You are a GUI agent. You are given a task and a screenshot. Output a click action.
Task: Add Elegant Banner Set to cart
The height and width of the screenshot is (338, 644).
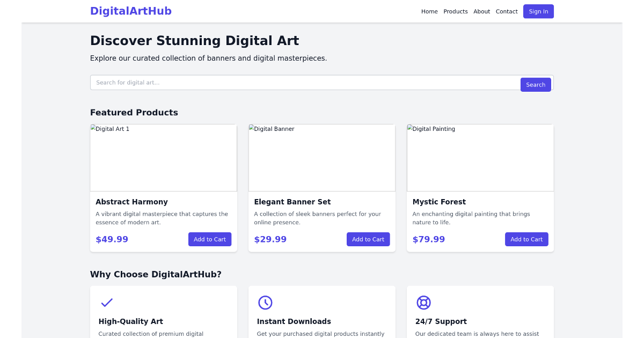pos(368,239)
